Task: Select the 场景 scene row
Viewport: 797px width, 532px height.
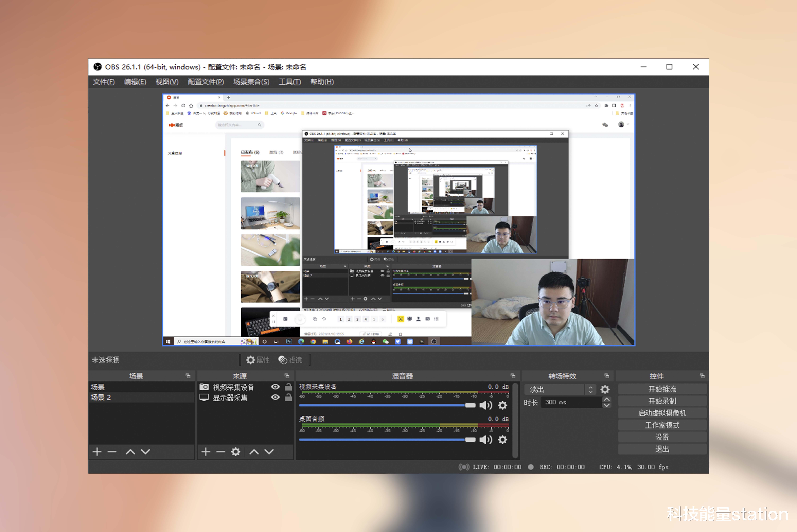Action: point(141,387)
